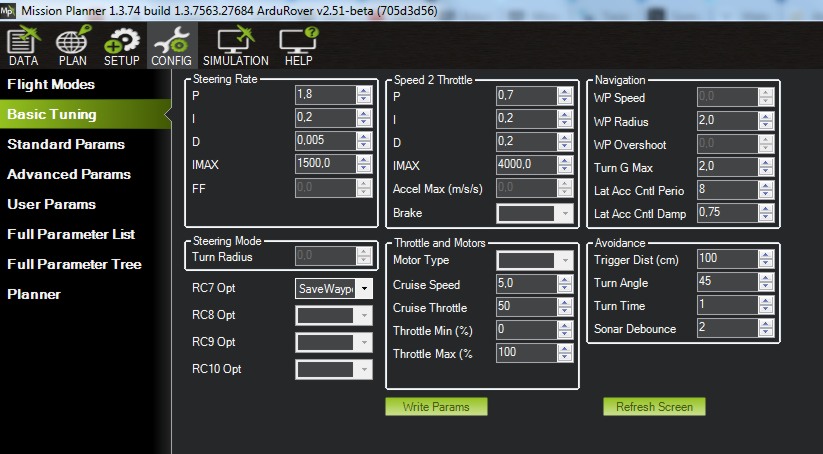Select the CONFIG tuning icon
Viewport: 823px width, 454px height.
tap(172, 47)
